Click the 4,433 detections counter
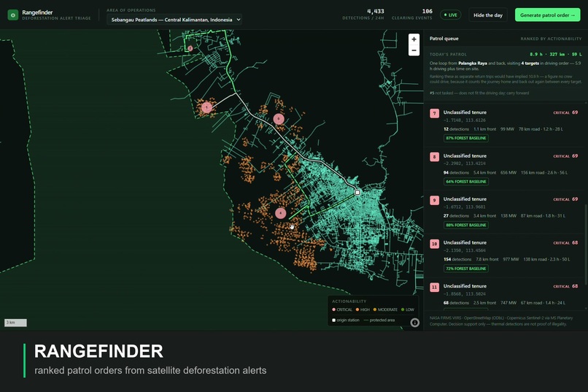The height and width of the screenshot is (392, 588). coord(363,15)
